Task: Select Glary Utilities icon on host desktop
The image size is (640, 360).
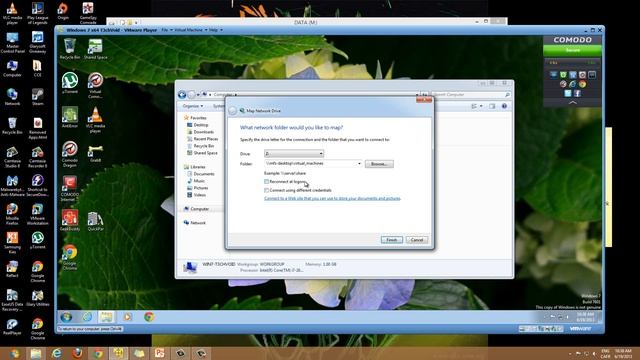Action: tap(37, 298)
